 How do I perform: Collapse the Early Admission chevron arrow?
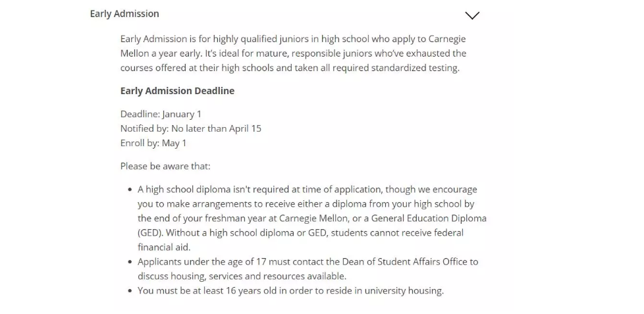pos(472,16)
